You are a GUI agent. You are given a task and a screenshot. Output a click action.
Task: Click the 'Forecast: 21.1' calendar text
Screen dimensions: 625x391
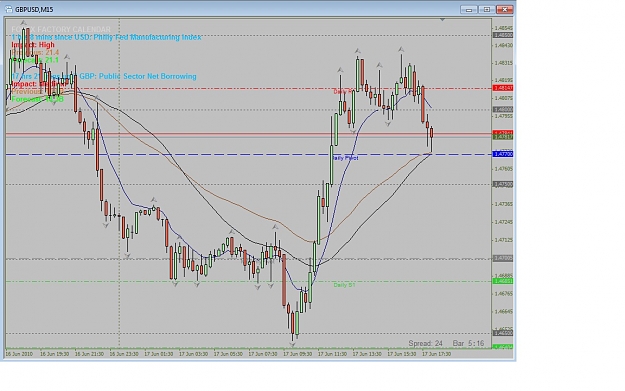[x=35, y=60]
